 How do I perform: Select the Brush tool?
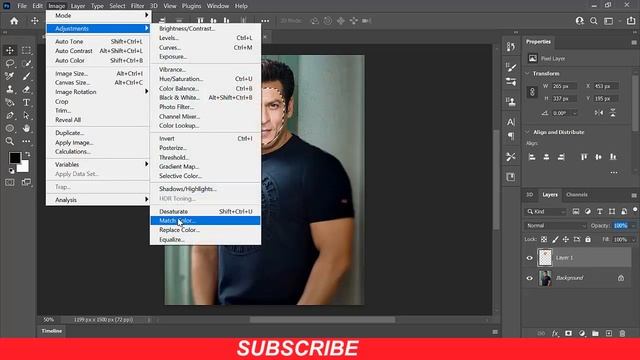[26, 76]
